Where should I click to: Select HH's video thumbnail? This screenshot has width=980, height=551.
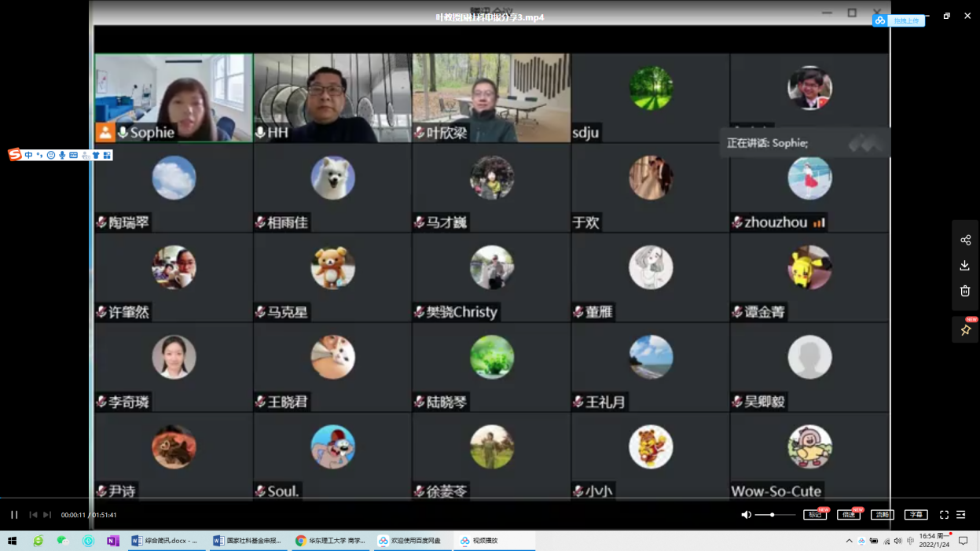coord(332,97)
